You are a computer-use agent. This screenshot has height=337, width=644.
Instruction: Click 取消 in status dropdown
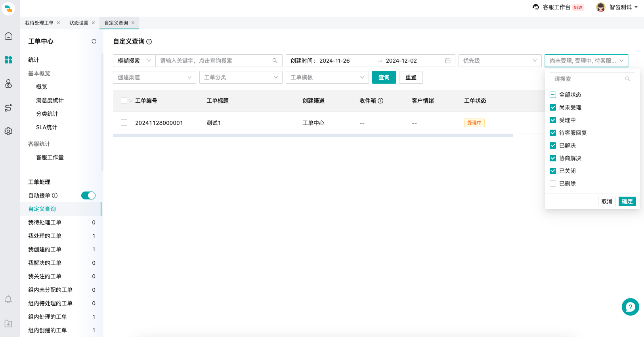[x=607, y=201]
